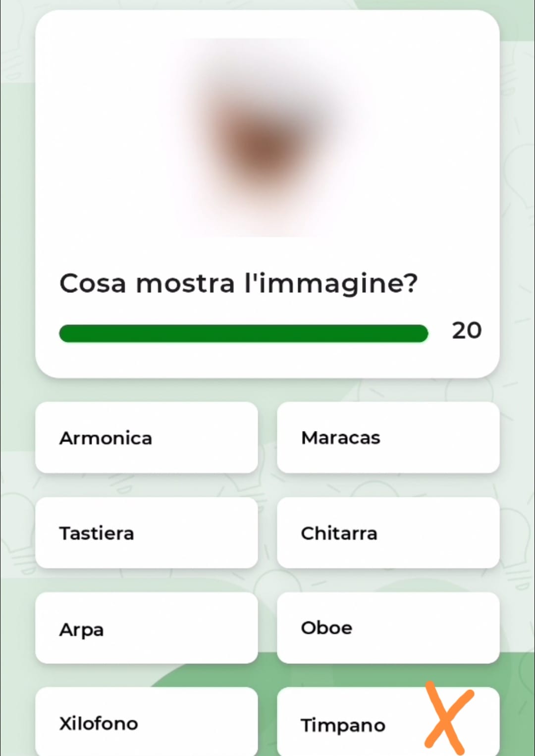Select the Armonica answer

(x=146, y=437)
